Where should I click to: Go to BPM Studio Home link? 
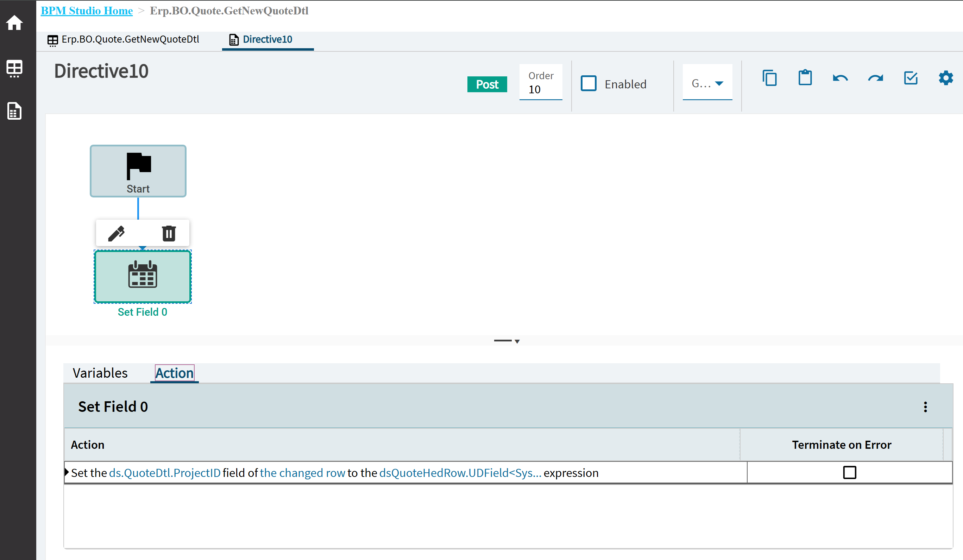pos(87,11)
